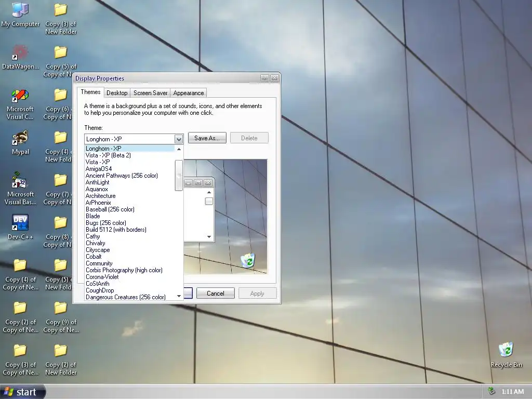Viewport: 532px width, 399px height.
Task: Choose the CoughDrop theme
Action: (x=129, y=290)
